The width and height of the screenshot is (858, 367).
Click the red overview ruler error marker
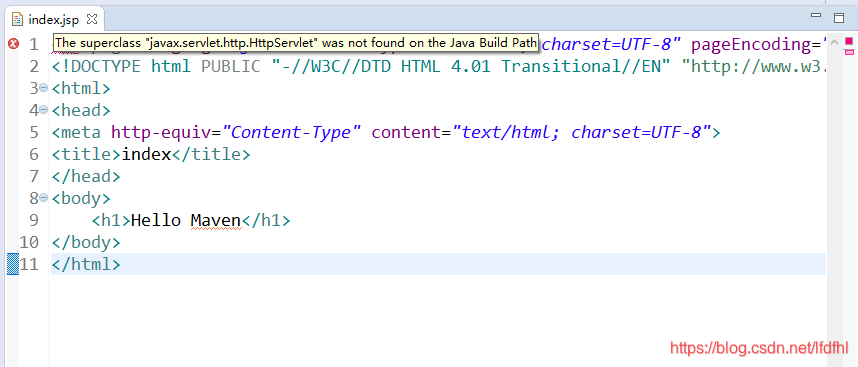point(849,41)
